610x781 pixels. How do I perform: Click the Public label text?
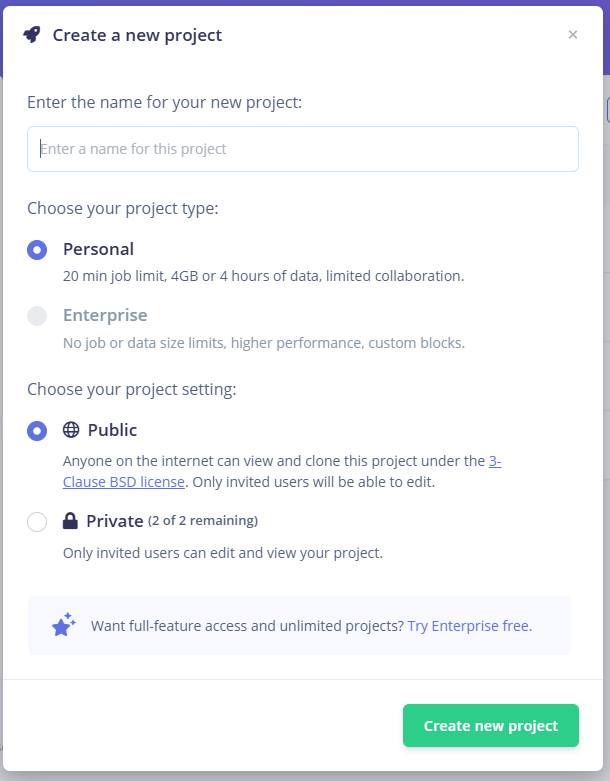pos(112,430)
